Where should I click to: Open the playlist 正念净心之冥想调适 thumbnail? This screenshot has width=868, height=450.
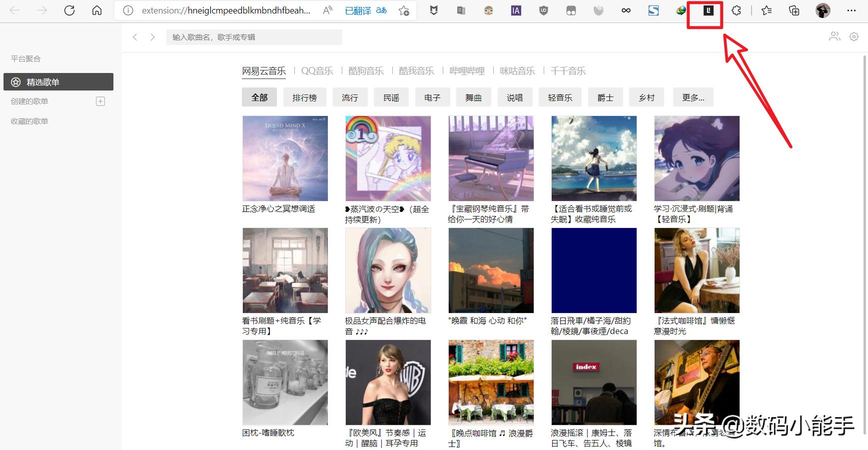(x=285, y=158)
